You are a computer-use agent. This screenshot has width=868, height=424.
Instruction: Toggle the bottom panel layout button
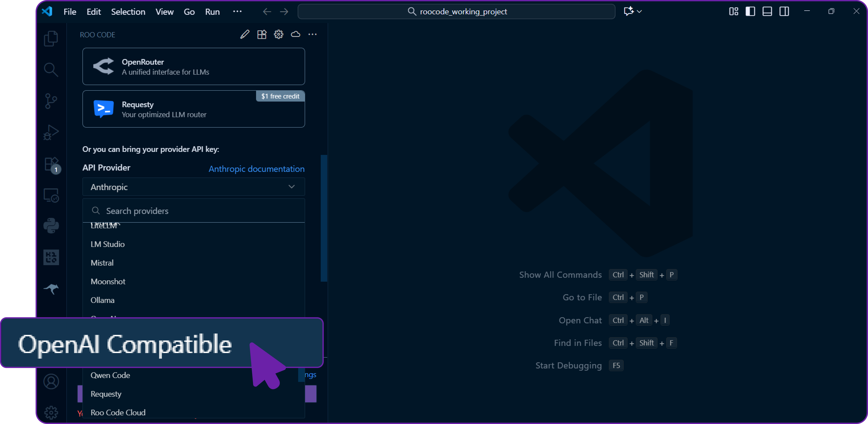pos(767,12)
